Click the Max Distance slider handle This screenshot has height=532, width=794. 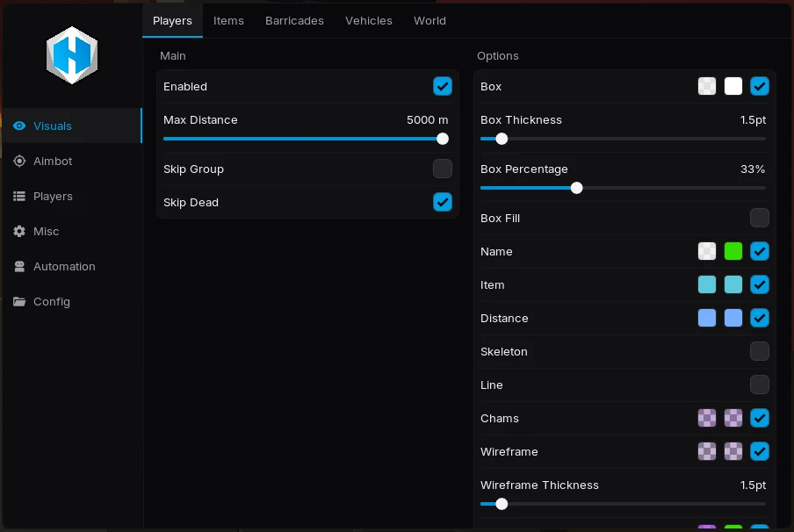point(443,139)
